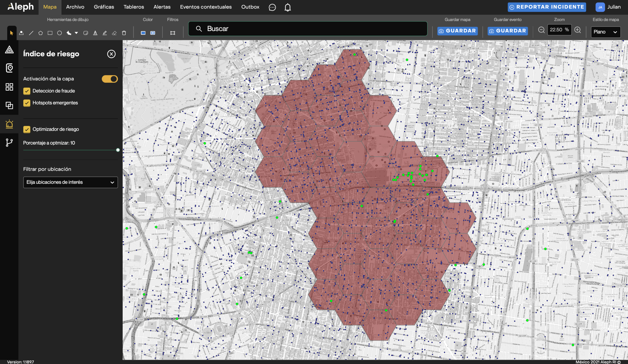This screenshot has width=628, height=364.
Task: Open the grid dashboard sidebar icon
Action: (x=9, y=87)
